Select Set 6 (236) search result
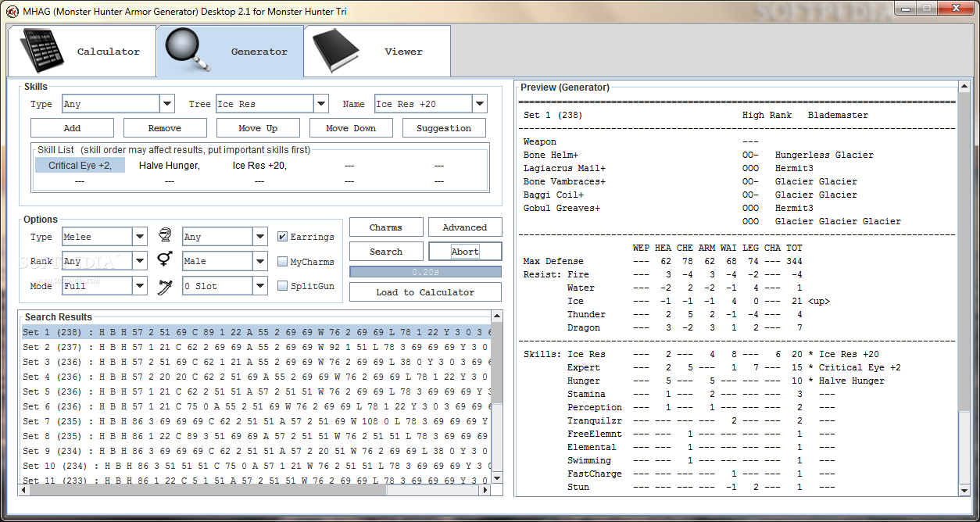The width and height of the screenshot is (980, 522). [x=256, y=406]
